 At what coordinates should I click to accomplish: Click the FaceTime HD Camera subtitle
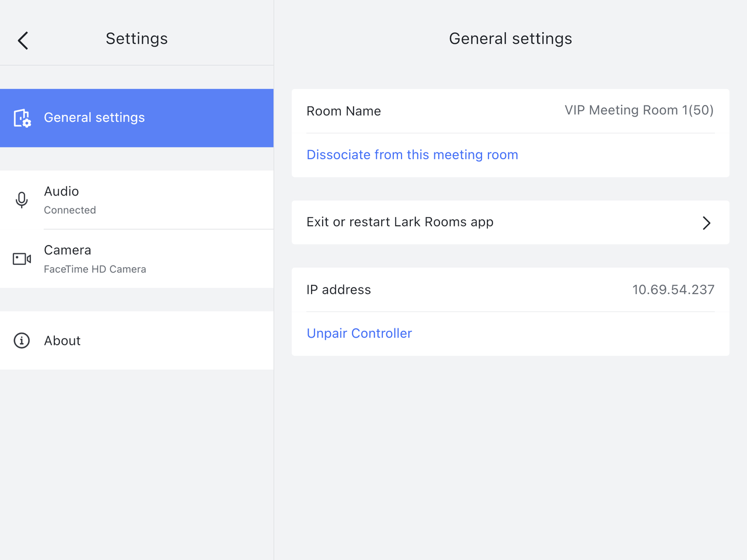coord(95,269)
